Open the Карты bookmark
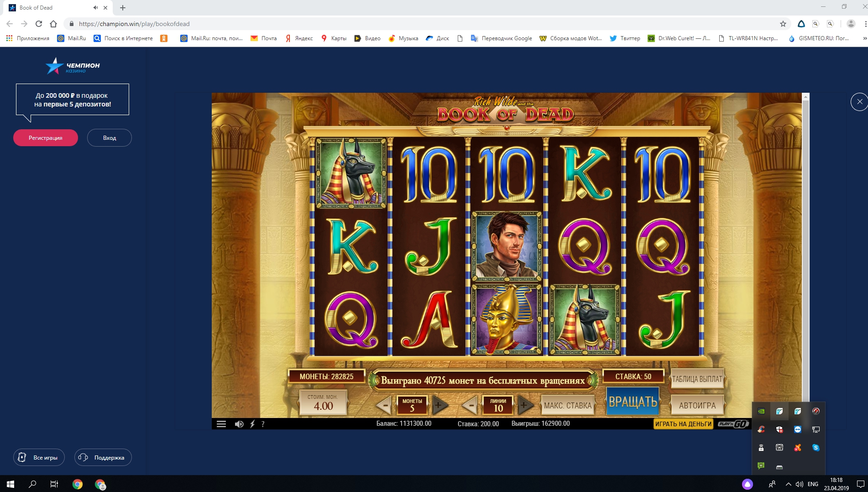 pyautogui.click(x=334, y=38)
